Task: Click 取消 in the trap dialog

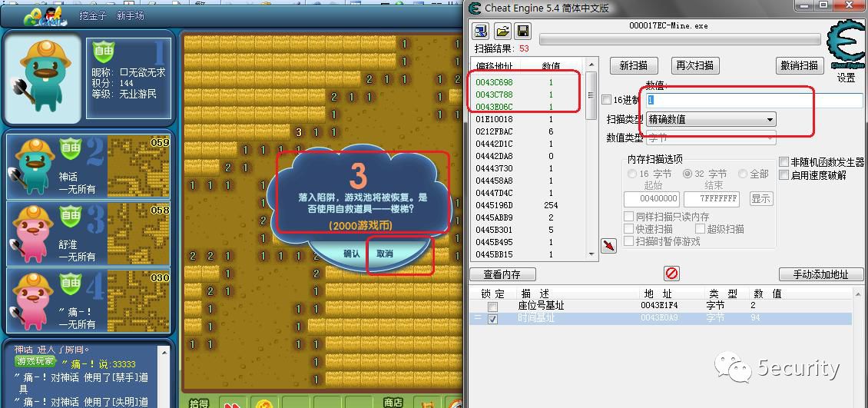Action: click(385, 254)
